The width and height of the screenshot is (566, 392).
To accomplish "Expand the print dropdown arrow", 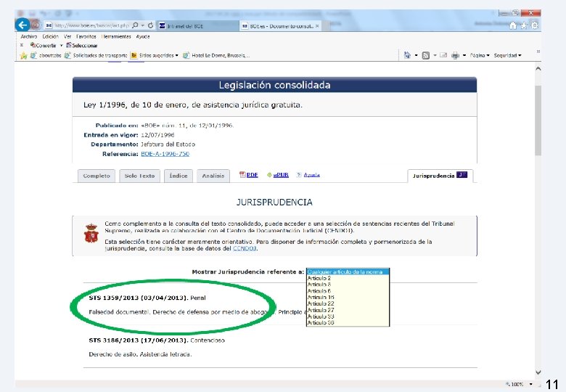I will [464, 56].
